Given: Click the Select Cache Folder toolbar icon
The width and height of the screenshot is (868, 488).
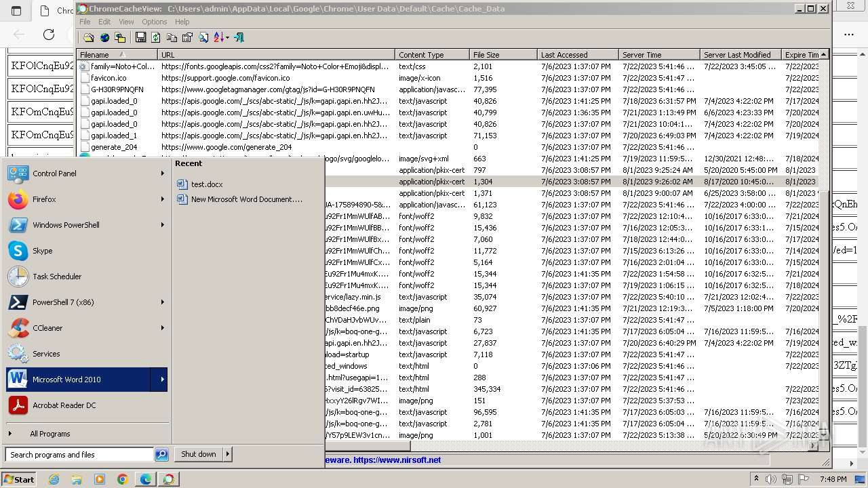Looking at the screenshot, I should pos(89,37).
